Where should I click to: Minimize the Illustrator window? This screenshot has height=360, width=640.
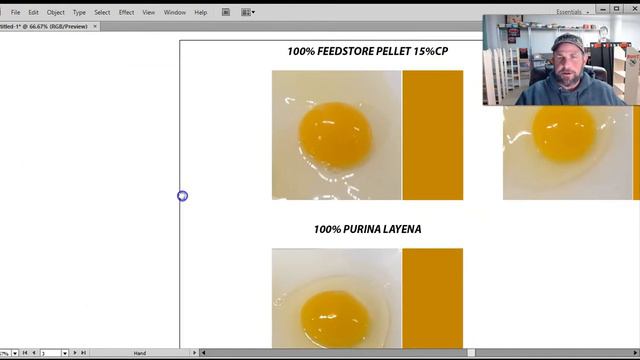click(x=602, y=9)
